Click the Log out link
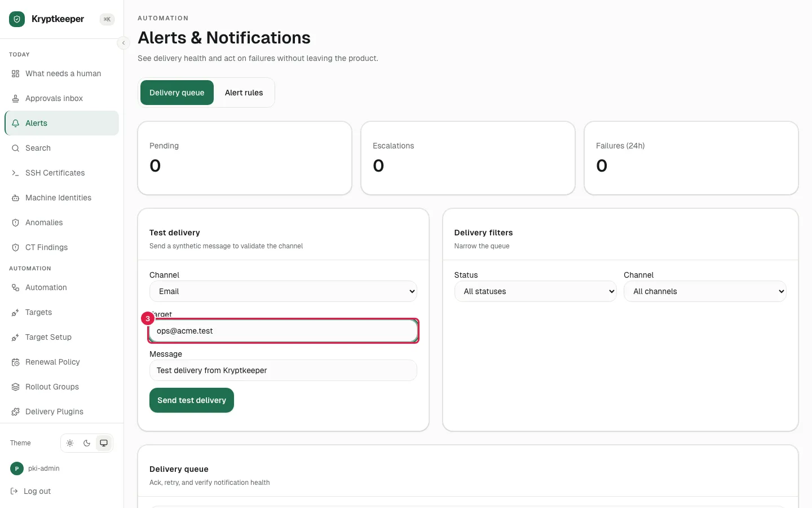The height and width of the screenshot is (508, 812). pos(31,492)
